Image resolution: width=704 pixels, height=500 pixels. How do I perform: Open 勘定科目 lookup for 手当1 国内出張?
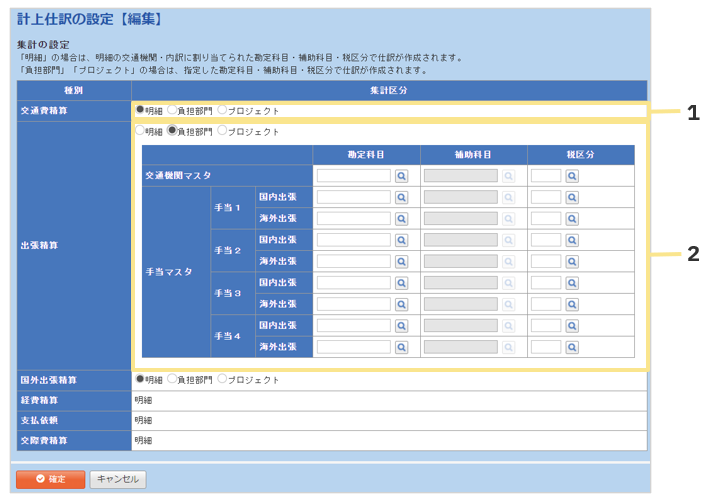click(401, 197)
